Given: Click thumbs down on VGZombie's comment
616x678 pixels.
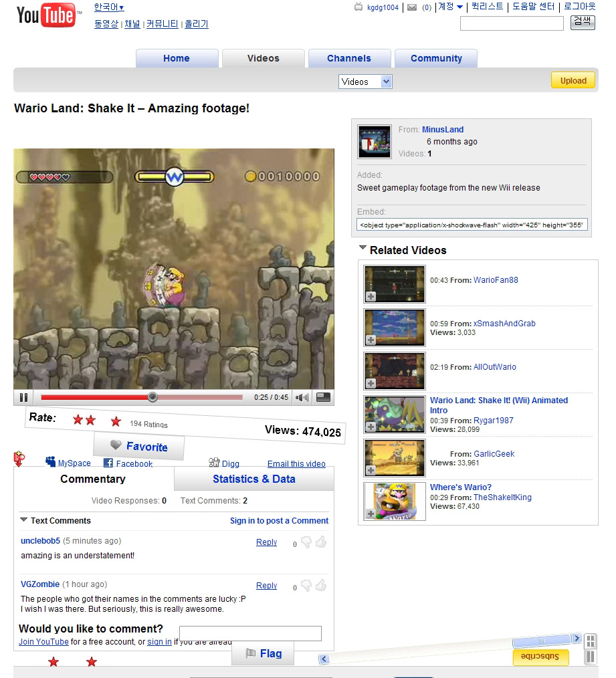Looking at the screenshot, I should pyautogui.click(x=306, y=586).
